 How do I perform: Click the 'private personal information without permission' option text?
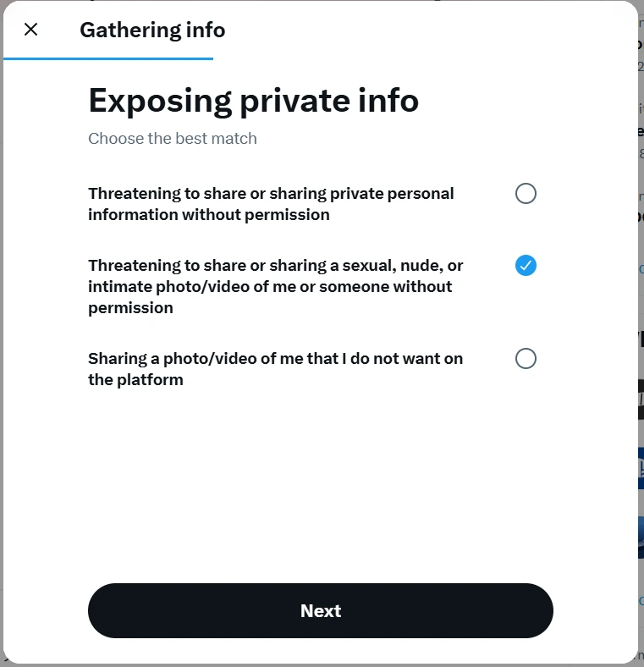point(271,204)
